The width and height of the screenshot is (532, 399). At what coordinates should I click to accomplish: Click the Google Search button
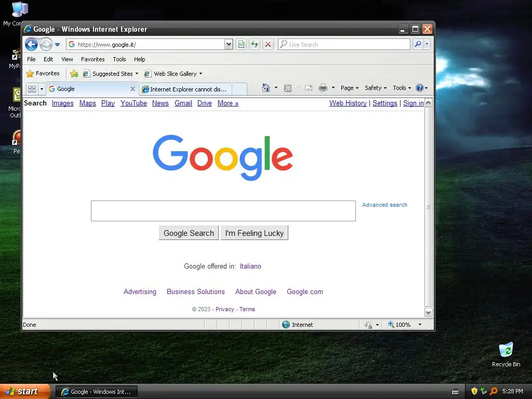[189, 233]
